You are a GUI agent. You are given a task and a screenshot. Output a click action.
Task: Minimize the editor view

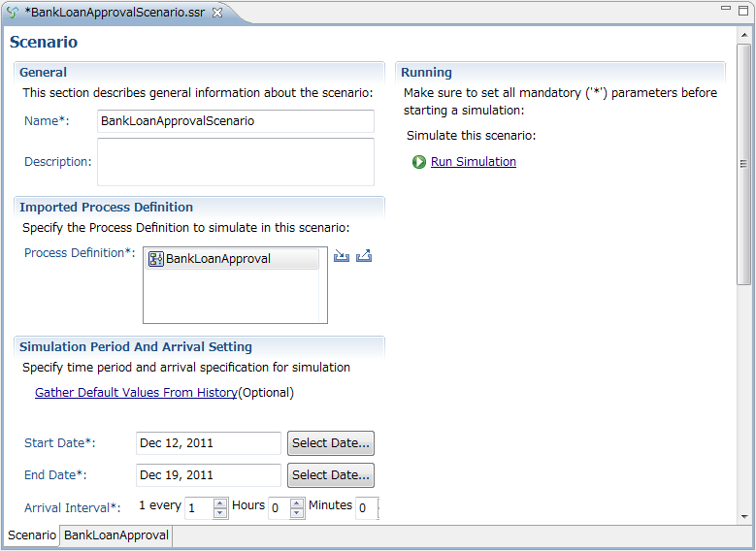point(726,8)
